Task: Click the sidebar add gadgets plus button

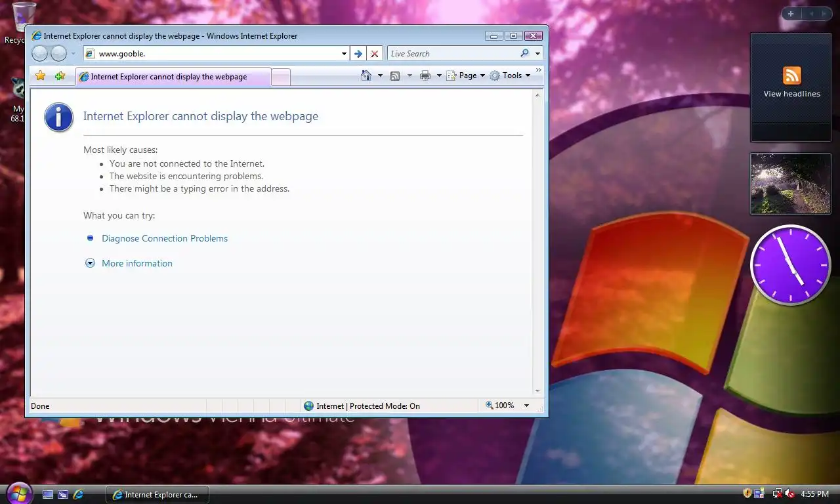Action: pyautogui.click(x=791, y=14)
